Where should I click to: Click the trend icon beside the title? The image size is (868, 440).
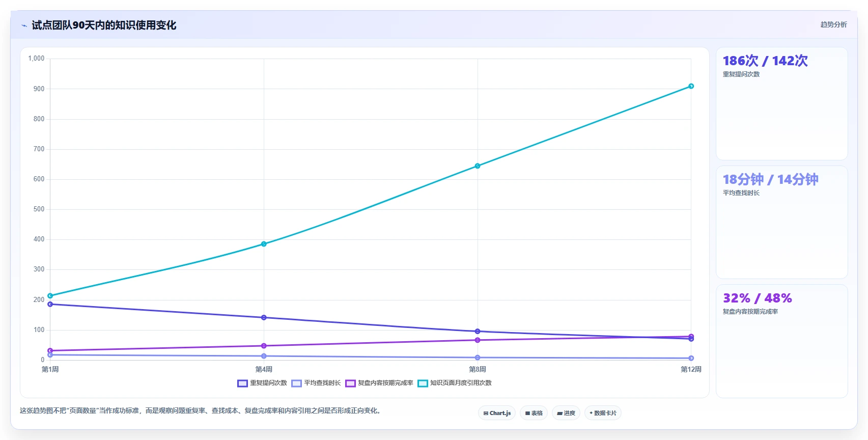(x=24, y=25)
